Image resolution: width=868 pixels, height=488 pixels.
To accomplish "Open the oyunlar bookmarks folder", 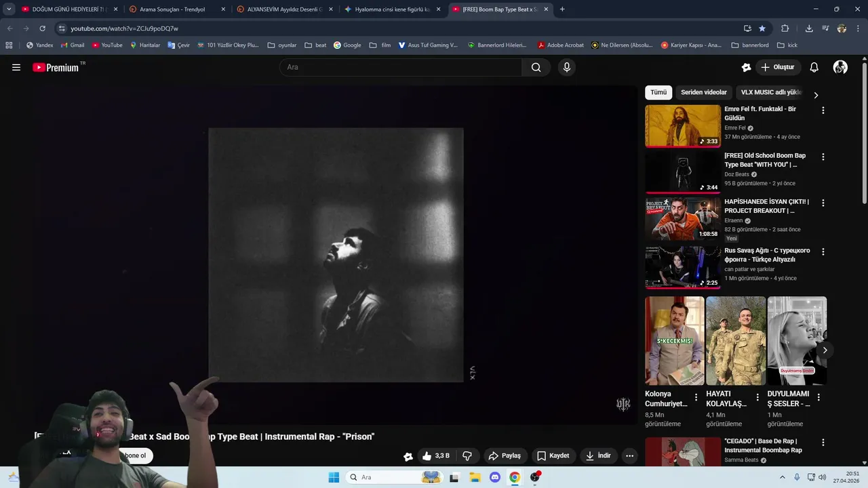I will pos(282,45).
